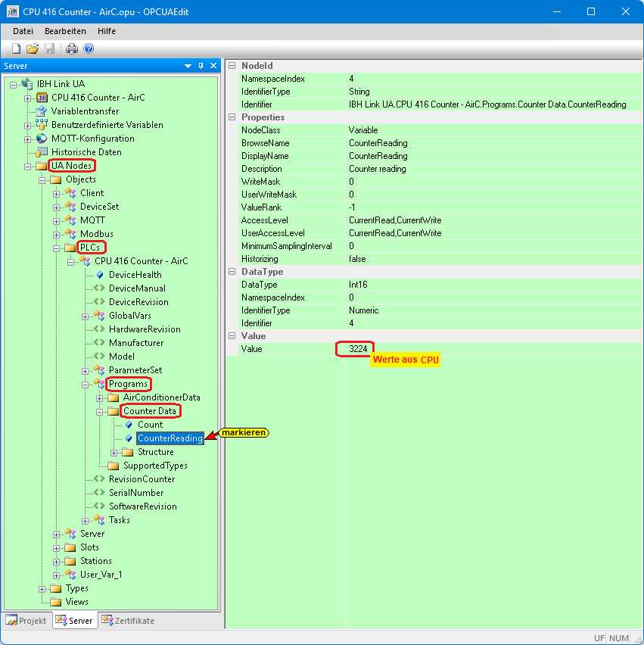Collapse the Properties section

pos(232,117)
